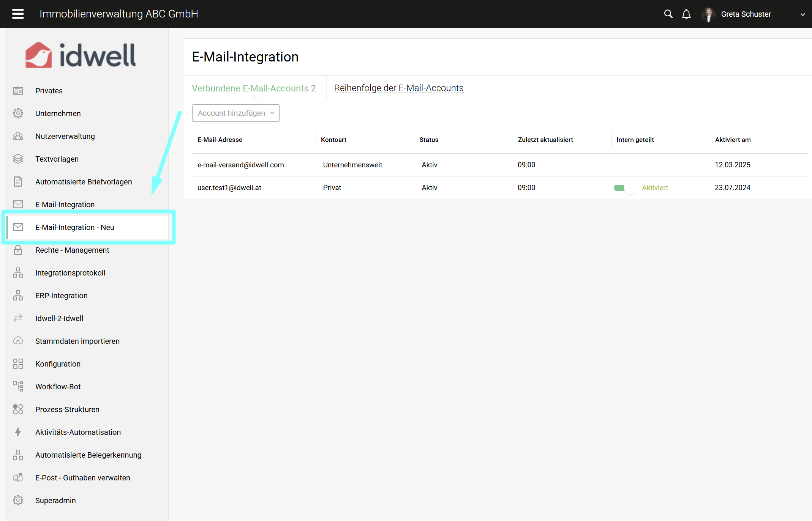Switch to Reihenfolge der E-Mail-Accounts tab
Image resolution: width=812 pixels, height=521 pixels.
tap(398, 88)
